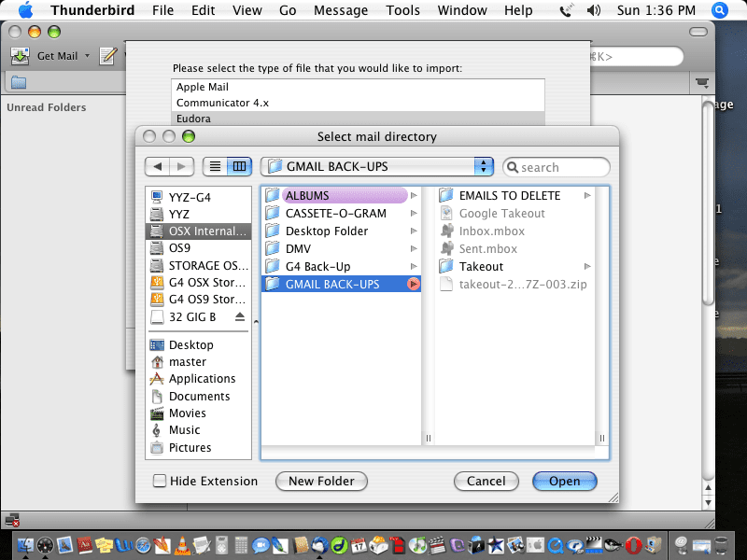Image resolution: width=747 pixels, height=560 pixels.
Task: Click the Open button
Action: [565, 481]
